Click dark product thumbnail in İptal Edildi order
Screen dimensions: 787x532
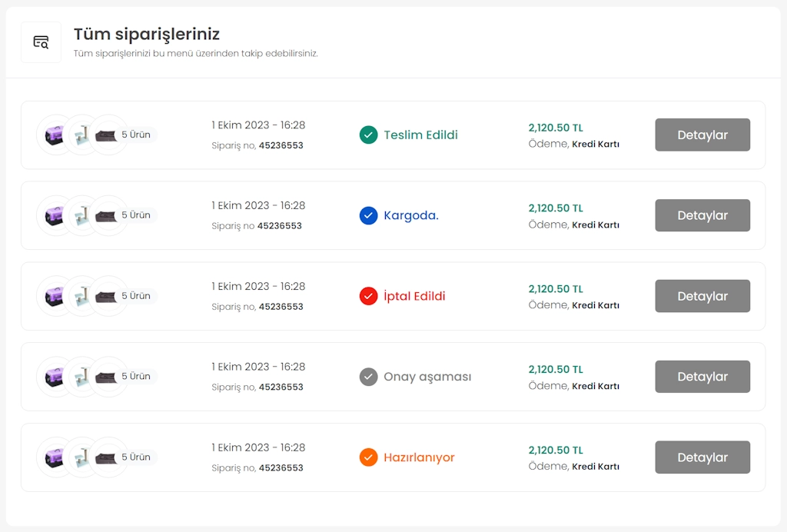pos(106,296)
